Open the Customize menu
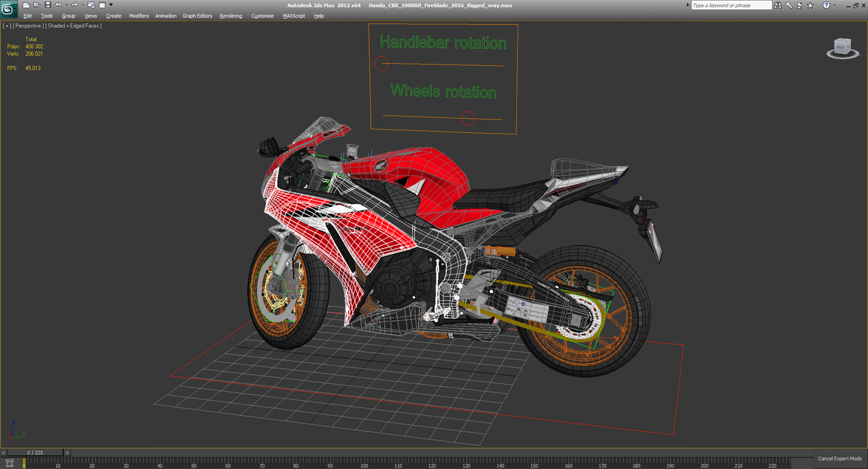The image size is (868, 469). [262, 16]
